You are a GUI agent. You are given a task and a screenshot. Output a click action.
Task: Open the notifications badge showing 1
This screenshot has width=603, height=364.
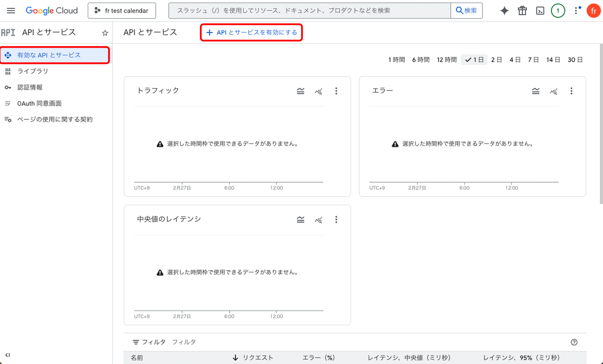[558, 11]
